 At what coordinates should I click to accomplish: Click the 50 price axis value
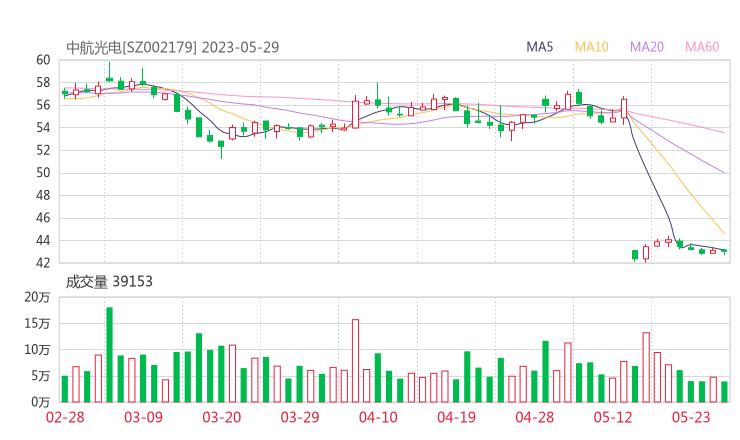[x=43, y=173]
